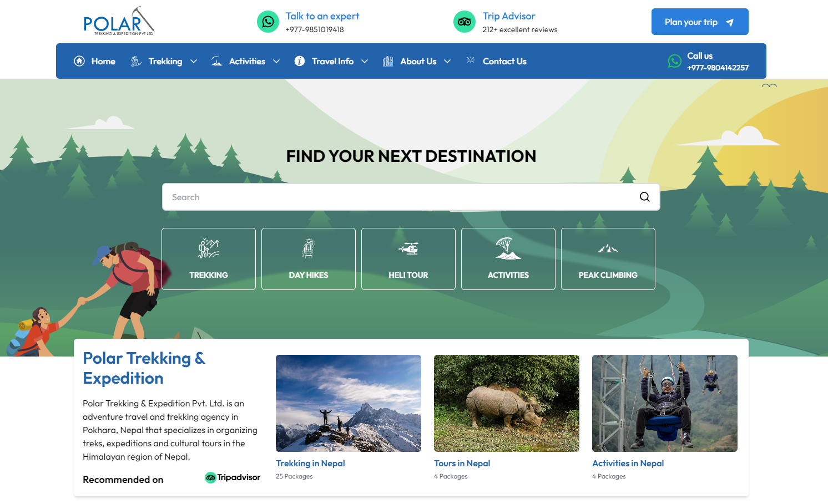
Task: Open the Trekking in Nepal link
Action: 310,463
